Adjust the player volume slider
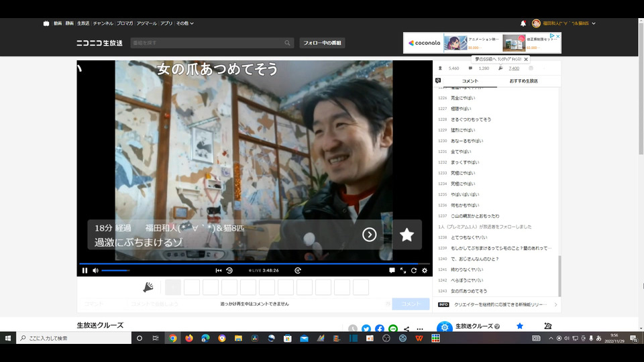The height and width of the screenshot is (362, 644). click(115, 270)
